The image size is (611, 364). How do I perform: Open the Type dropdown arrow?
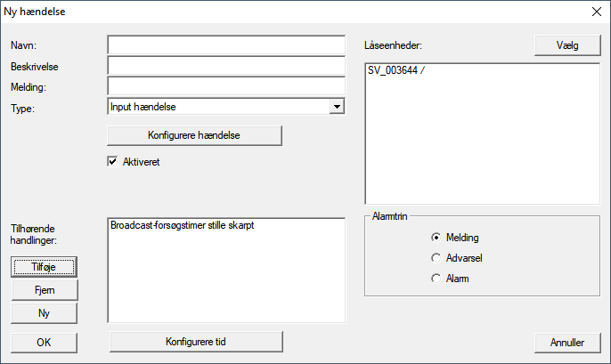[x=336, y=107]
